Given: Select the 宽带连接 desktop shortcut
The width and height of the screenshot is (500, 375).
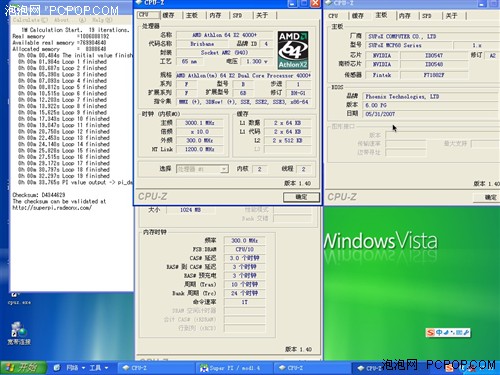Looking at the screenshot, I should pyautogui.click(x=19, y=333).
